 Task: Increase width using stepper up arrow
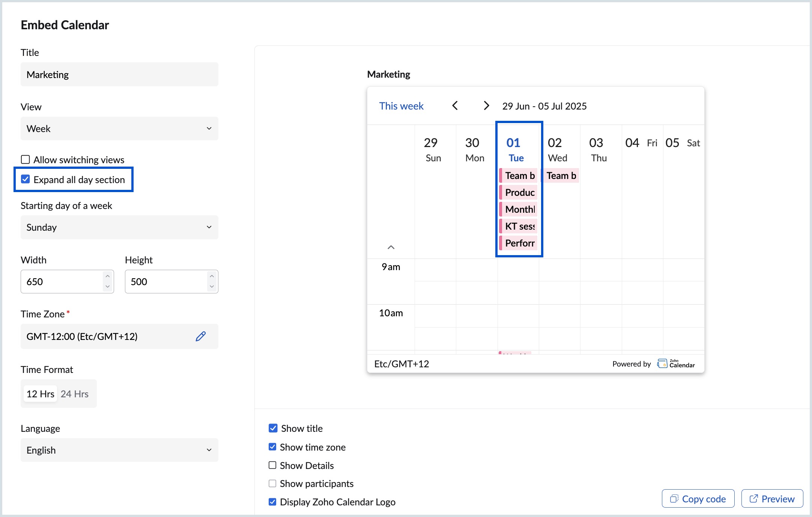click(x=108, y=277)
